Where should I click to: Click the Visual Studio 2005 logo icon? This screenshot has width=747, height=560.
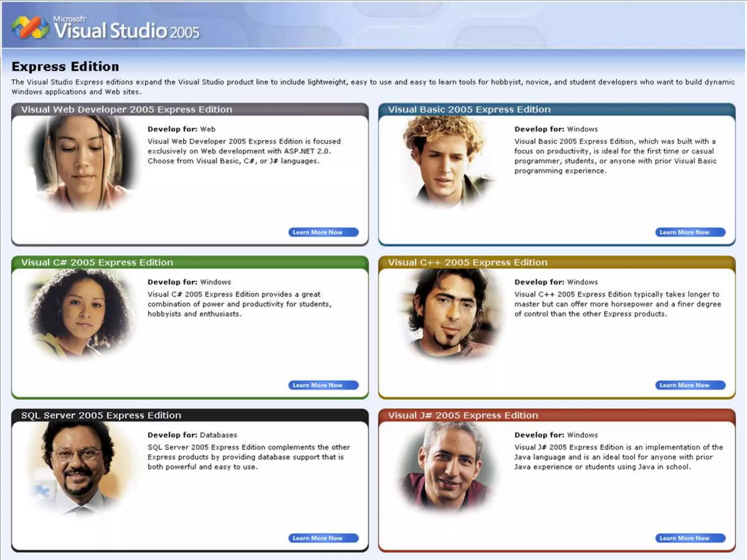[x=30, y=28]
